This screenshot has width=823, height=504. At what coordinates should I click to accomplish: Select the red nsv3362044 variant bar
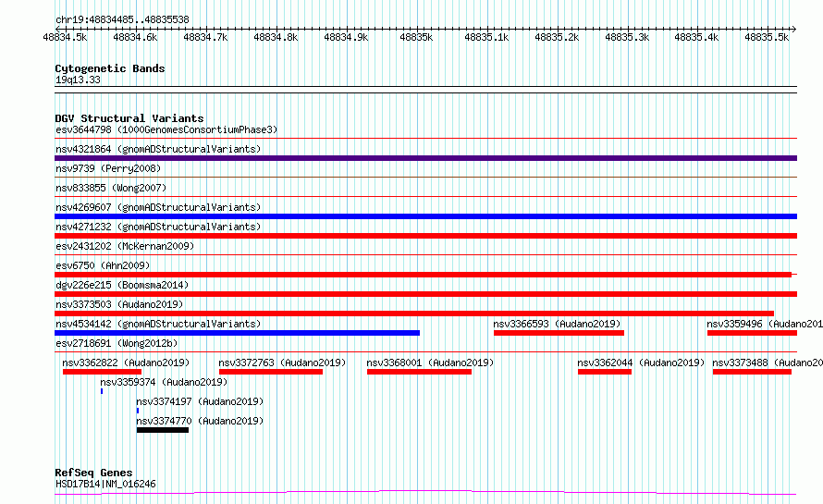click(x=605, y=372)
